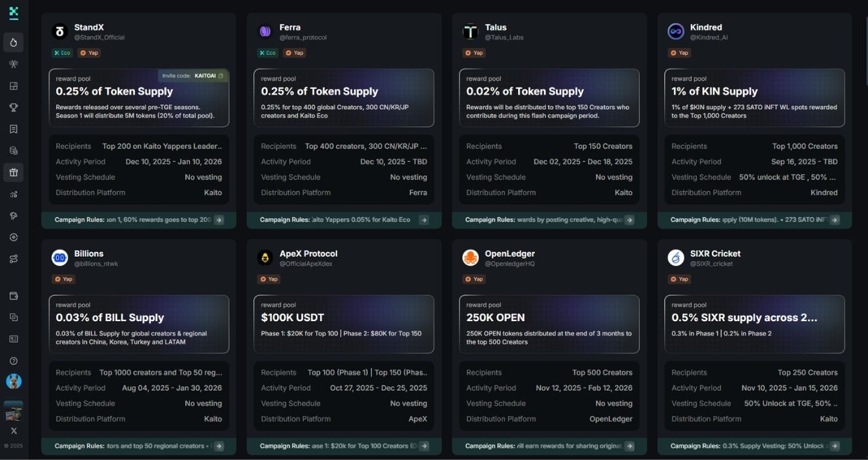Open the flame trending icon in sidebar
This screenshot has width=868, height=460.
[14, 43]
